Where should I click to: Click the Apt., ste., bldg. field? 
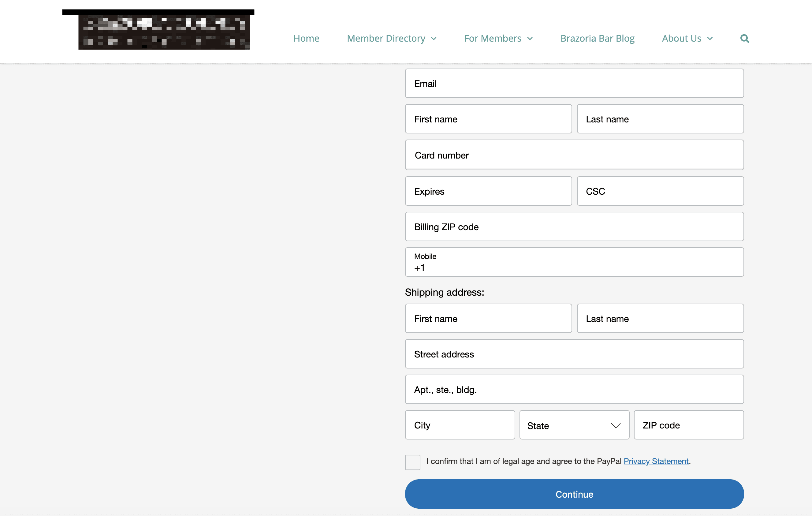574,390
